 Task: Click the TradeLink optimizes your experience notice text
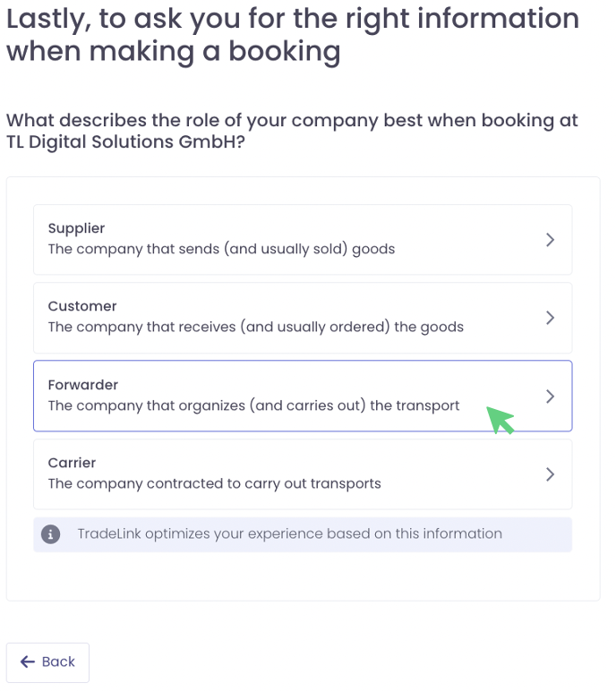pyautogui.click(x=289, y=534)
